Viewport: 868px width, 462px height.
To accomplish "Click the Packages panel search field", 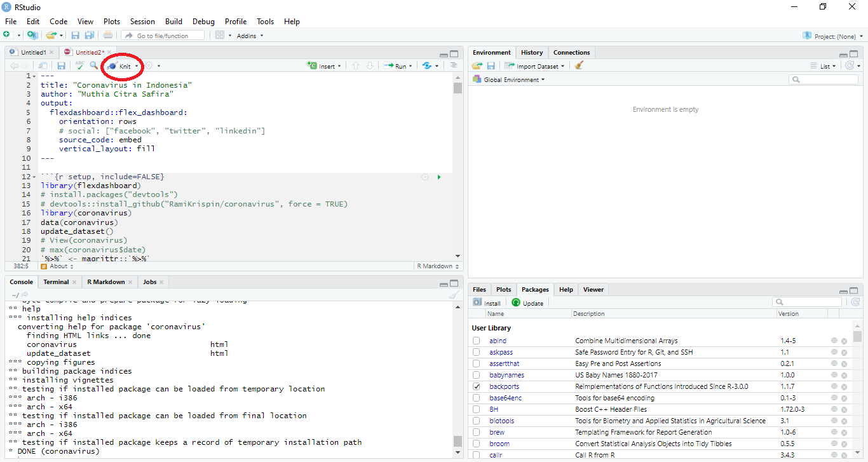I will click(x=807, y=301).
